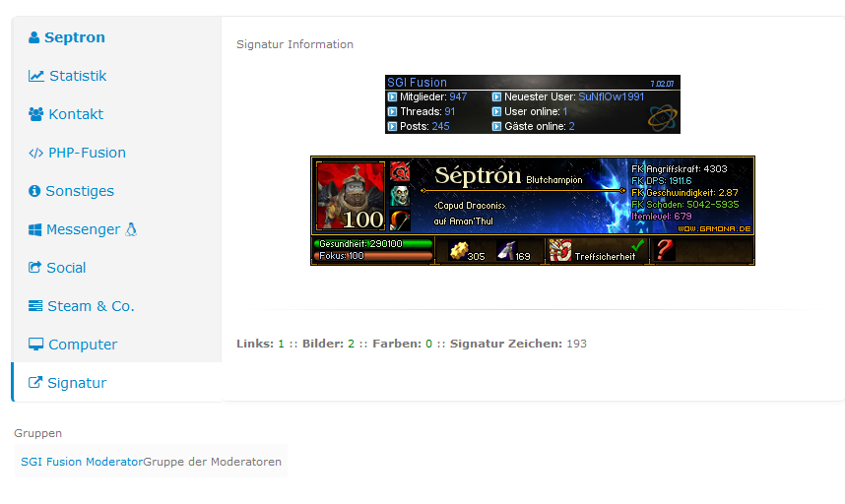The image size is (845, 504).
Task: Click the gold gear profession icon showing 305
Action: [458, 250]
